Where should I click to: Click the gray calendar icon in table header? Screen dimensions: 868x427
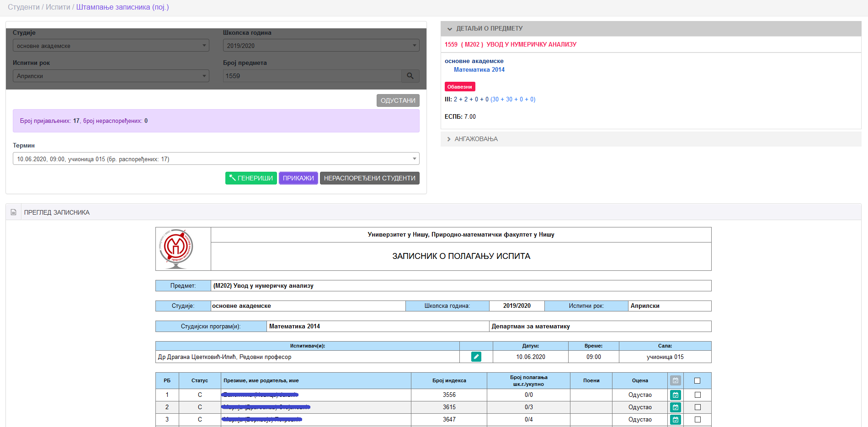pyautogui.click(x=675, y=380)
